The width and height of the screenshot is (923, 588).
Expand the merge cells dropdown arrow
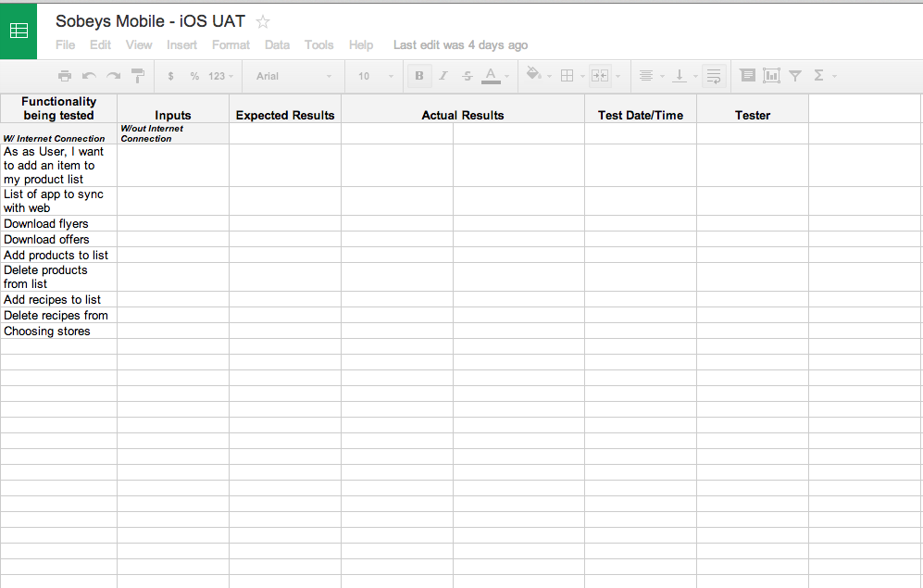pyautogui.click(x=617, y=76)
